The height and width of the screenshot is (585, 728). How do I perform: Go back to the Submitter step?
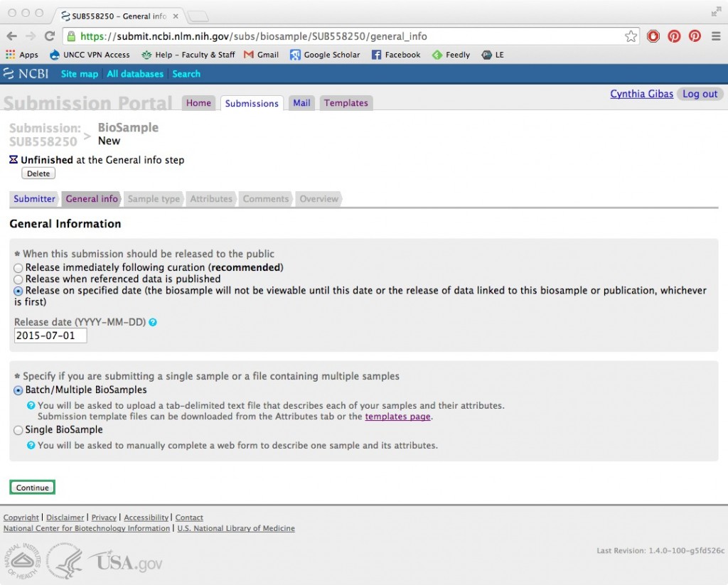(x=34, y=199)
